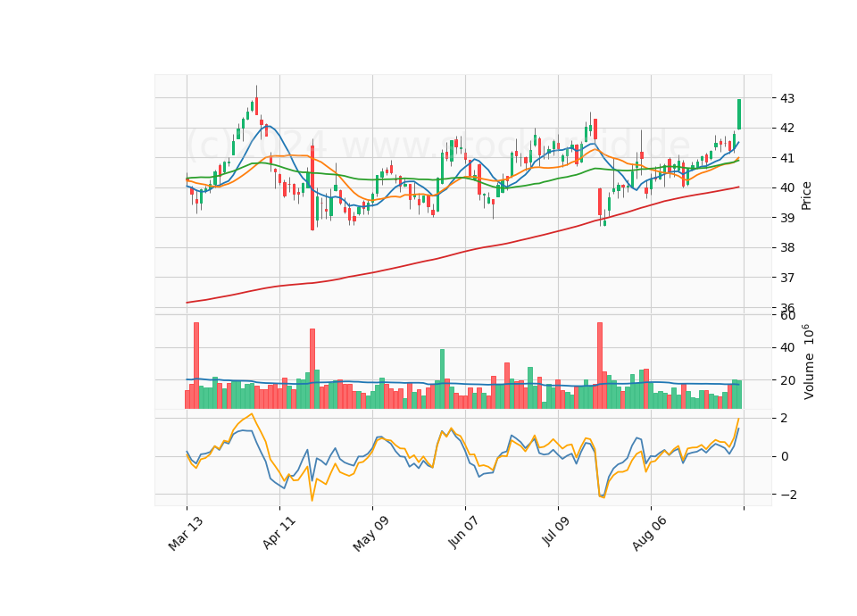Click the 40 volume axis label

(x=787, y=347)
